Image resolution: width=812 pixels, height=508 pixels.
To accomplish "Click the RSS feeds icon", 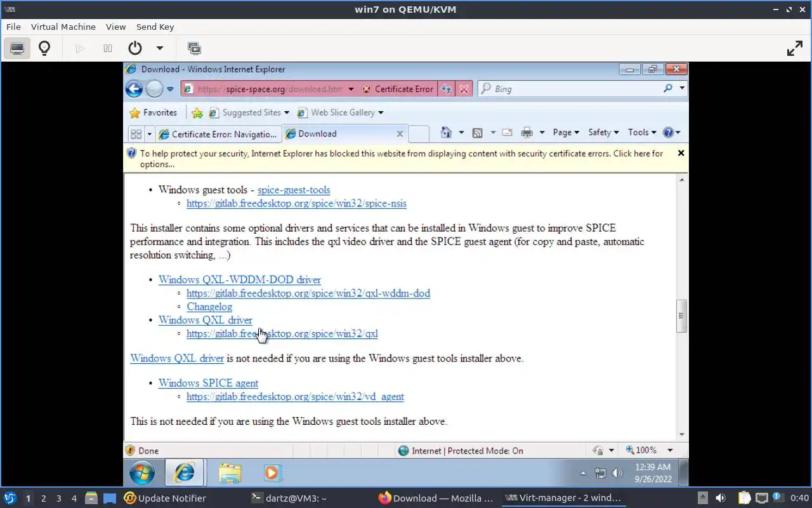I will click(x=478, y=133).
